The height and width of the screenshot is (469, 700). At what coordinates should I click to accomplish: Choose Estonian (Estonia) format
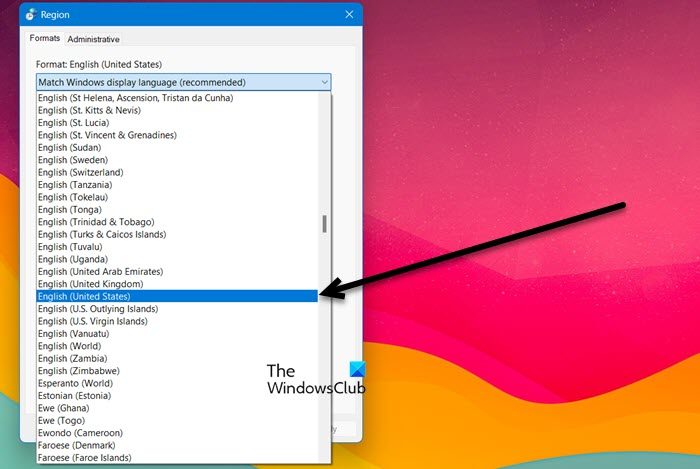click(177, 396)
